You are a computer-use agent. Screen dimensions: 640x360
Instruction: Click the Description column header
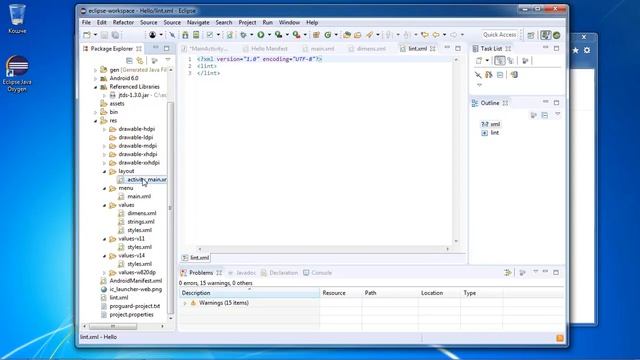pyautogui.click(x=249, y=293)
